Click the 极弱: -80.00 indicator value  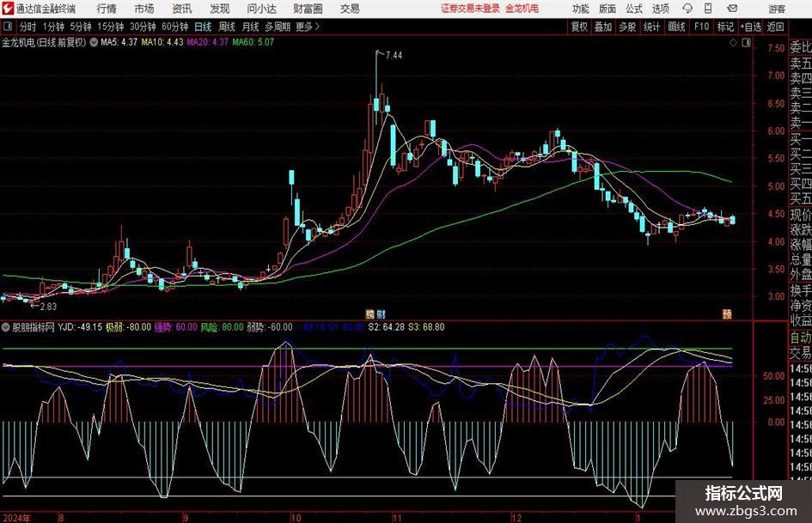coord(128,327)
